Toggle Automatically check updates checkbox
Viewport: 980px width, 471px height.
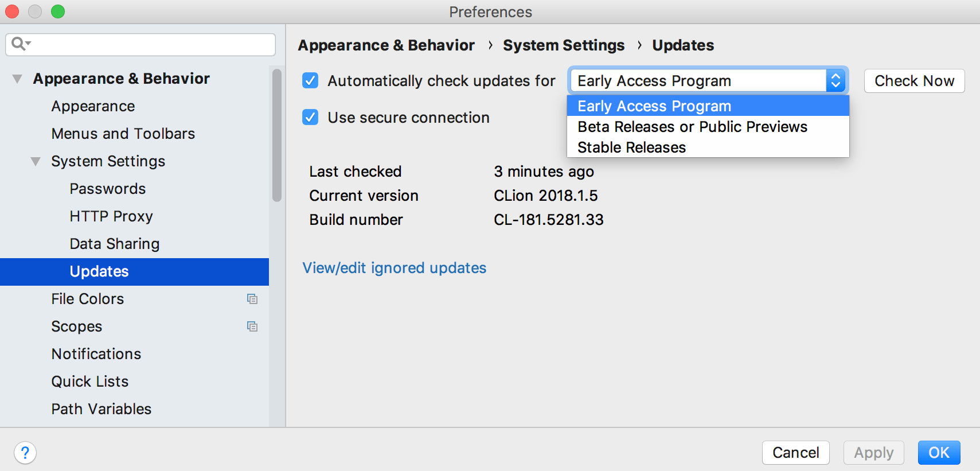coord(310,81)
